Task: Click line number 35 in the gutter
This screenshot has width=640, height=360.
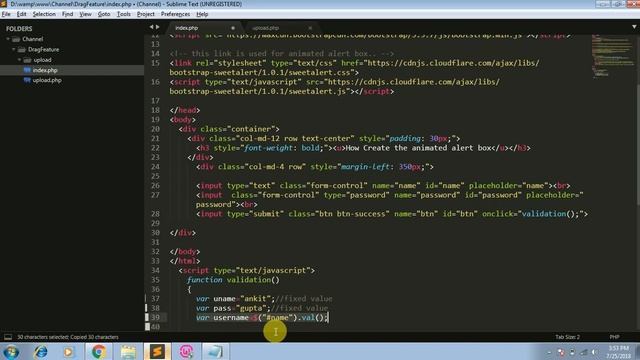Action: click(155, 280)
